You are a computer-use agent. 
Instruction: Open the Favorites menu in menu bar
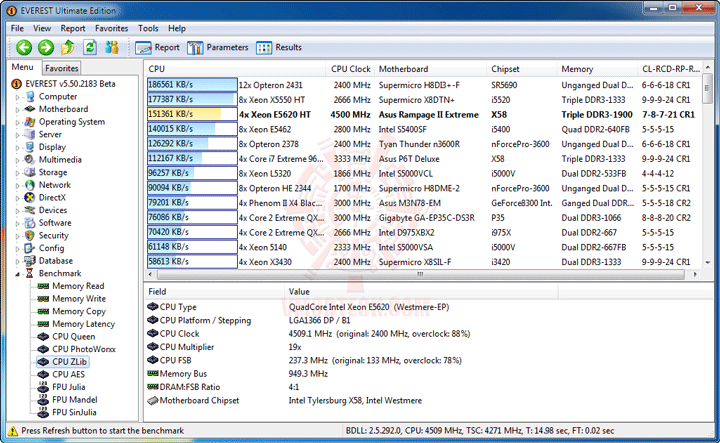coord(112,28)
